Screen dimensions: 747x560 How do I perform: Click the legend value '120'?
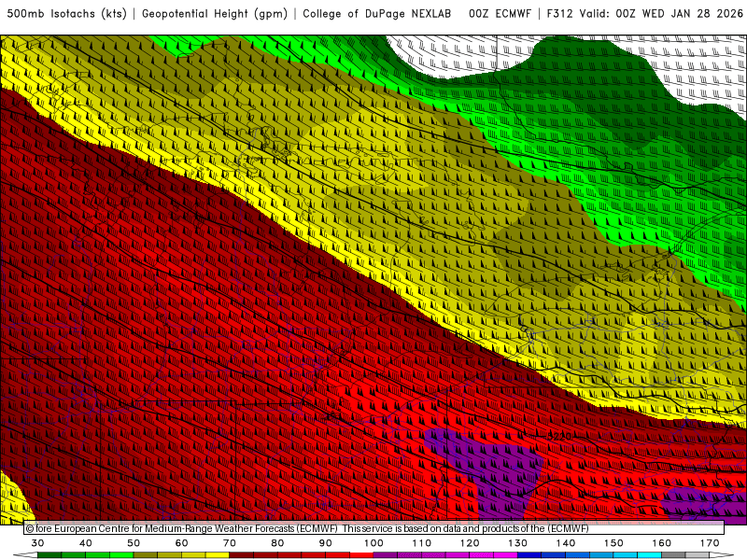point(470,543)
